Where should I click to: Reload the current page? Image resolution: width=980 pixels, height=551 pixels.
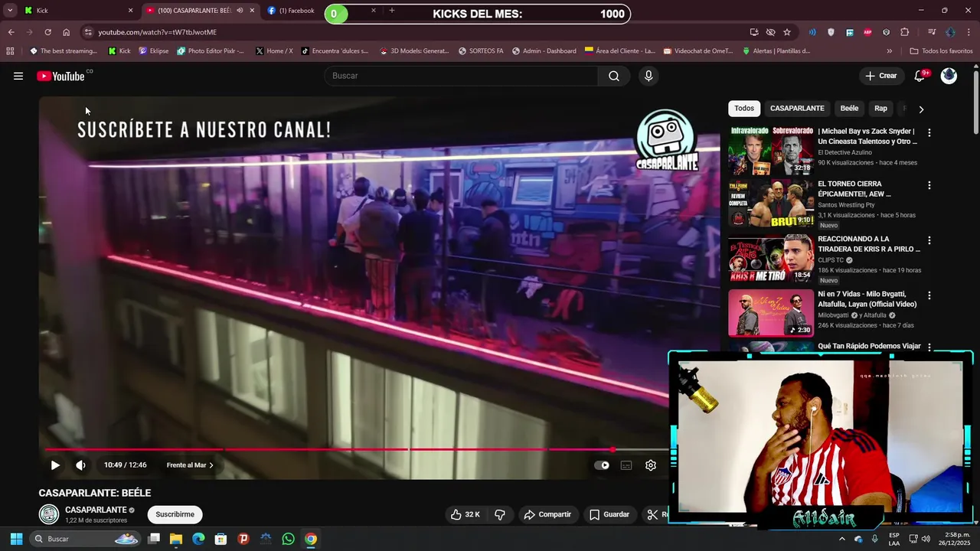coord(47,32)
